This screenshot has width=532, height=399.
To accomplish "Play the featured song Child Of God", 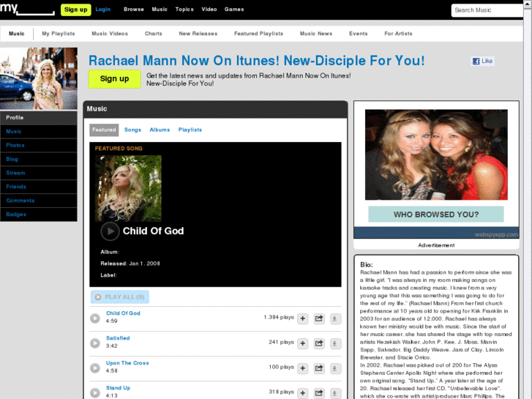I will 110,231.
